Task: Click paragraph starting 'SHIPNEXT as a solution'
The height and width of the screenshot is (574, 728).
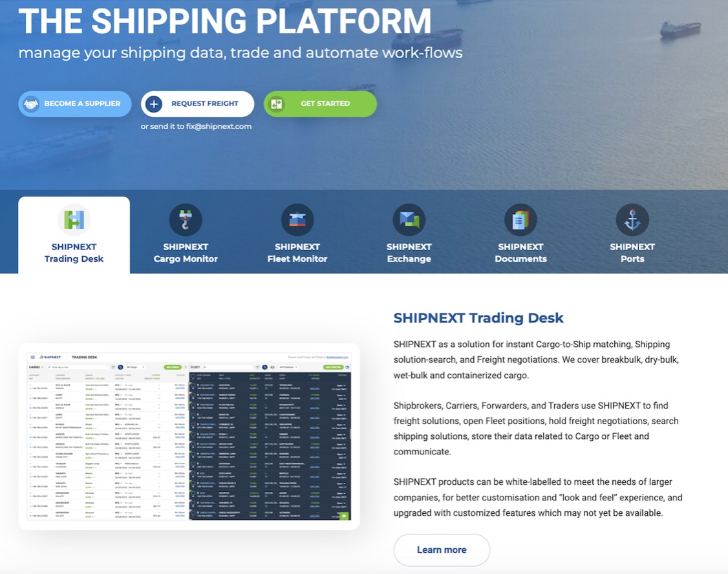Action: [536, 359]
